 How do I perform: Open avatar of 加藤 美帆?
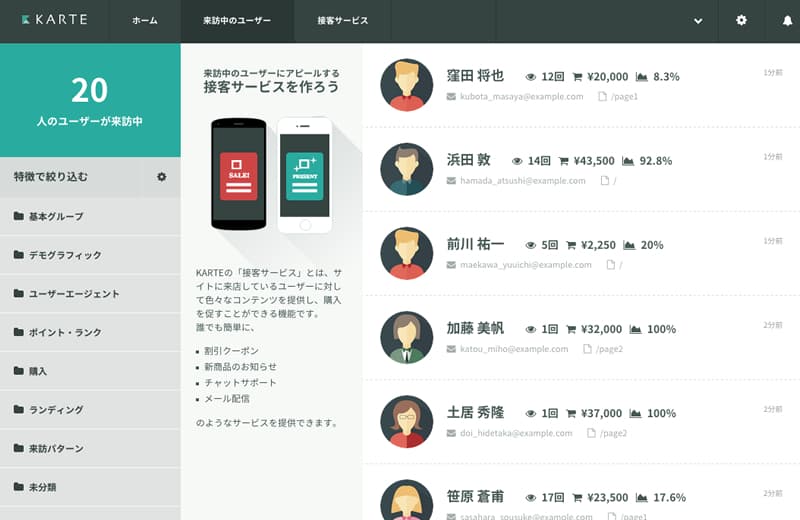coord(407,337)
